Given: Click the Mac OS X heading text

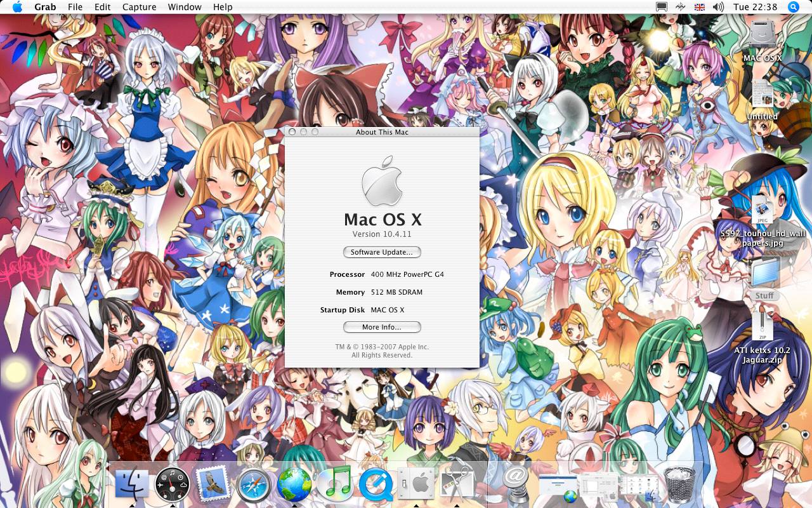Looking at the screenshot, I should pyautogui.click(x=383, y=220).
